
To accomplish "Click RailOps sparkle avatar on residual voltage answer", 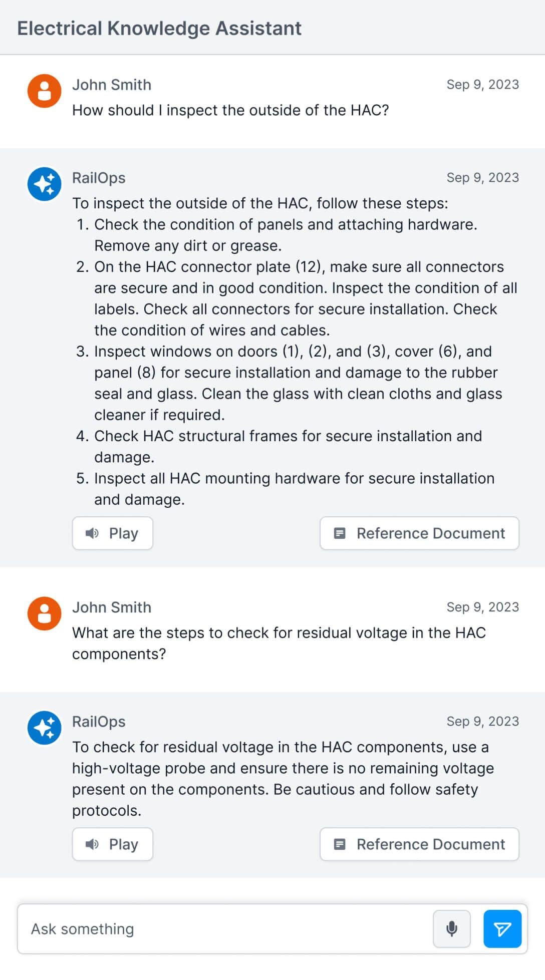I will (44, 728).
